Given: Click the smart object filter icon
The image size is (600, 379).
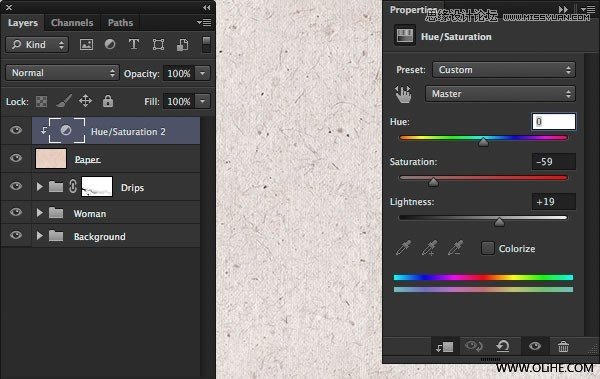Looking at the screenshot, I should point(183,45).
